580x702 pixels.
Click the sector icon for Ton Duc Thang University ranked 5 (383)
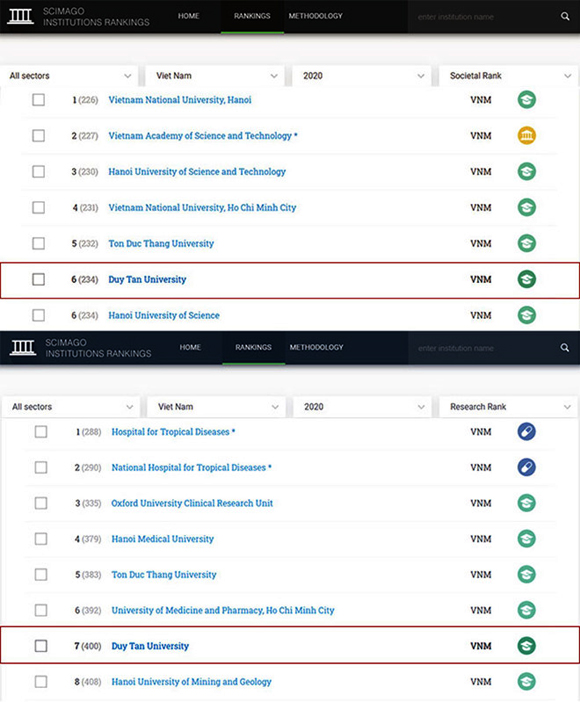click(527, 574)
